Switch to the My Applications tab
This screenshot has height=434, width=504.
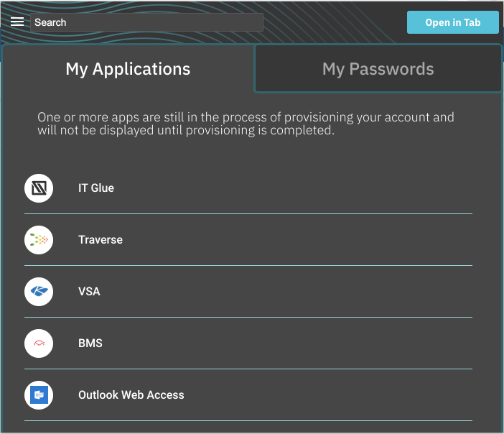coord(128,69)
